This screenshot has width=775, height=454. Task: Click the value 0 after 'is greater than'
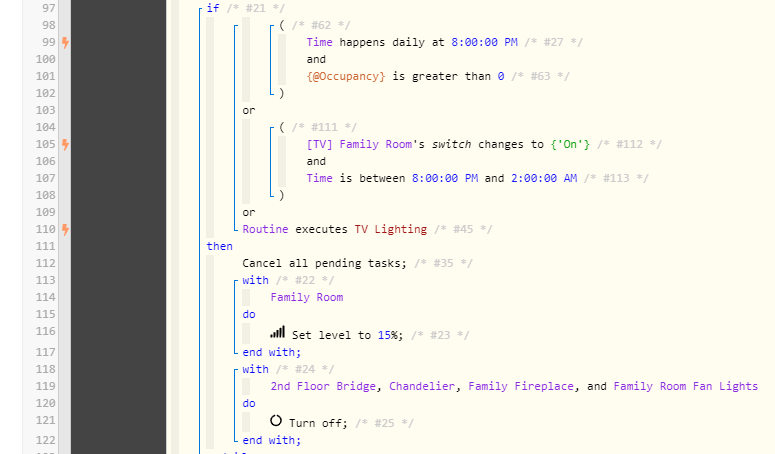pyautogui.click(x=501, y=77)
